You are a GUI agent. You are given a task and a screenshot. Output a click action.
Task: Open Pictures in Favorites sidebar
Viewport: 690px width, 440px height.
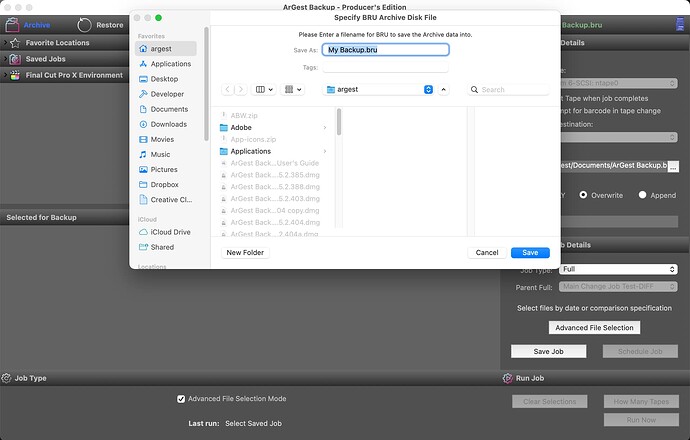coord(165,169)
